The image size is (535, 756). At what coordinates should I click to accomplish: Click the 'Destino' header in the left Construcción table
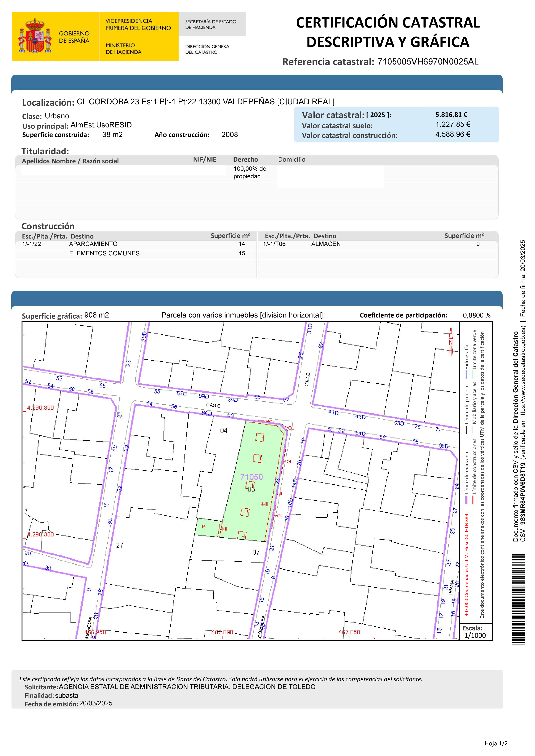coord(82,236)
